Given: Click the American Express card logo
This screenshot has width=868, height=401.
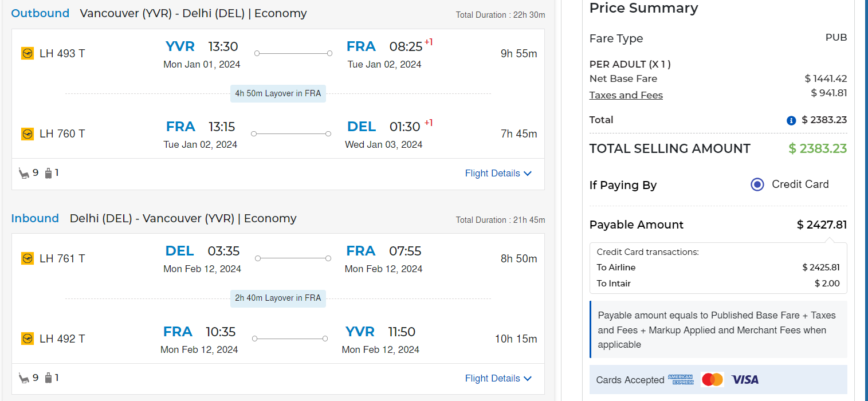Looking at the screenshot, I should 681,379.
